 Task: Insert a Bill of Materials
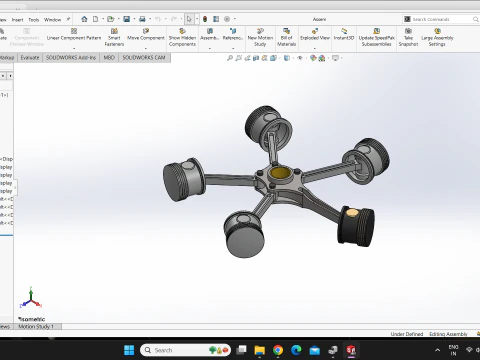pos(286,37)
